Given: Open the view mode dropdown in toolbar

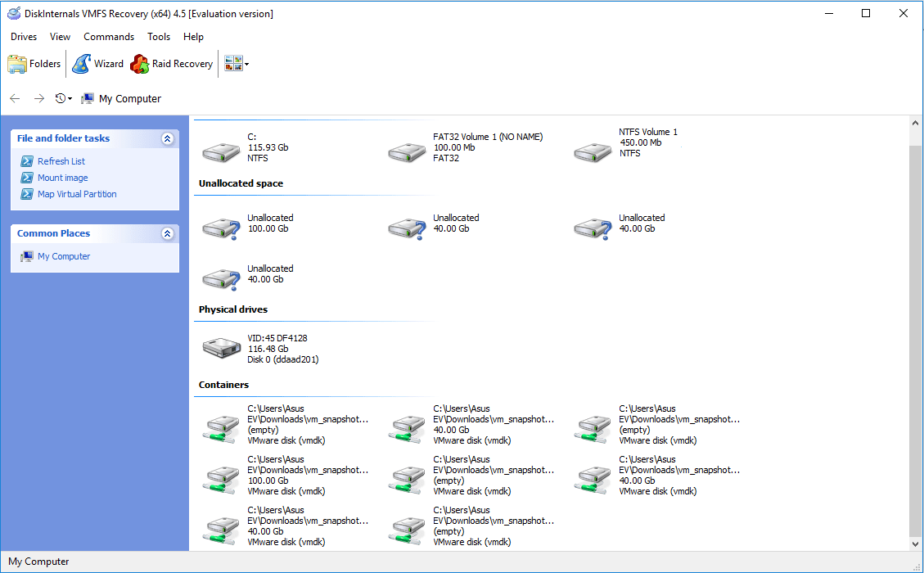Looking at the screenshot, I should 237,64.
